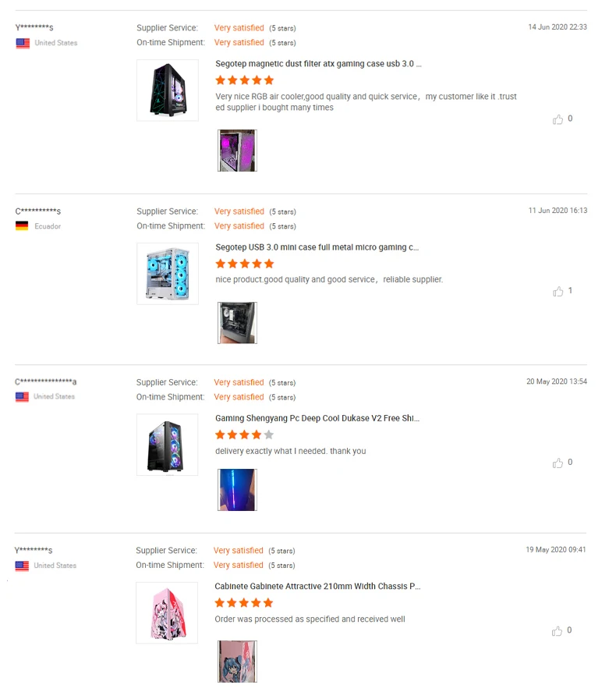The width and height of the screenshot is (616, 699).
Task: View the pink anime case product image
Action: 167,612
